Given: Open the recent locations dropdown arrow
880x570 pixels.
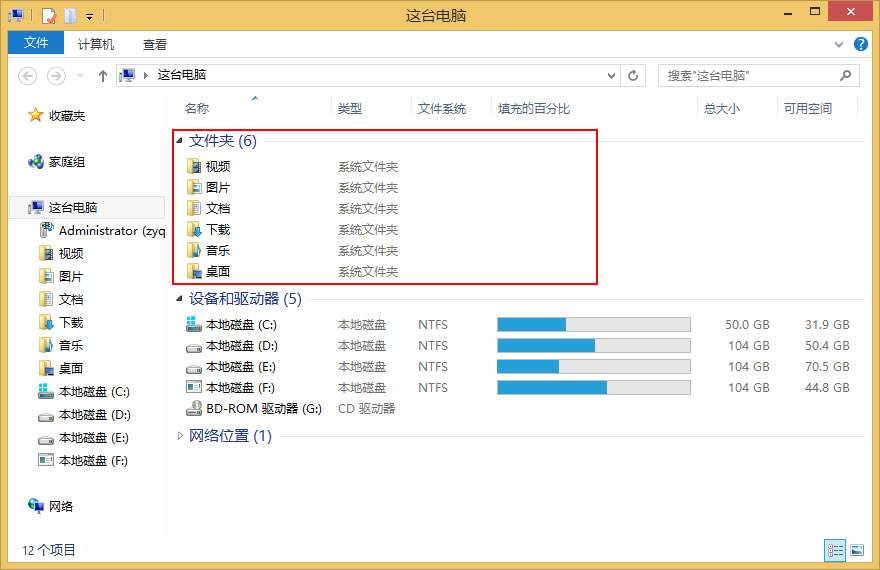Looking at the screenshot, I should click(80, 76).
